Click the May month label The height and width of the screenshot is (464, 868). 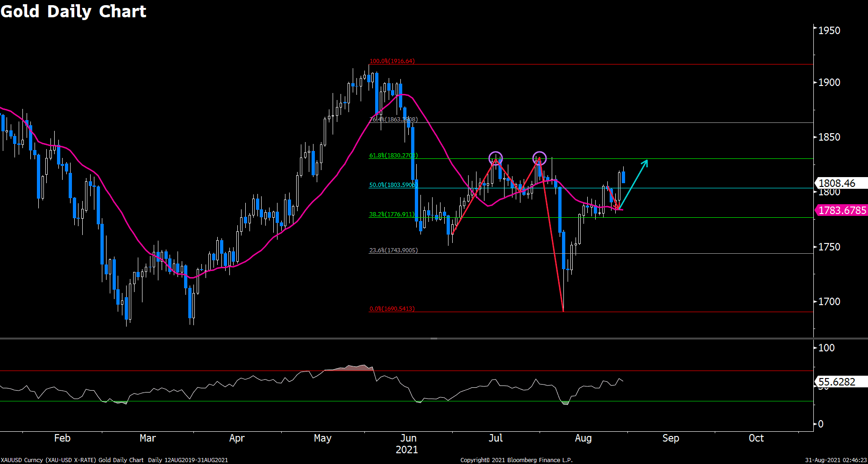point(323,438)
